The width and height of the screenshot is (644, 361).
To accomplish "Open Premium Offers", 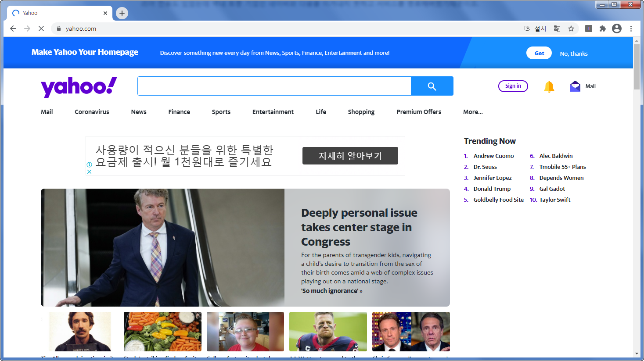I will tap(419, 112).
